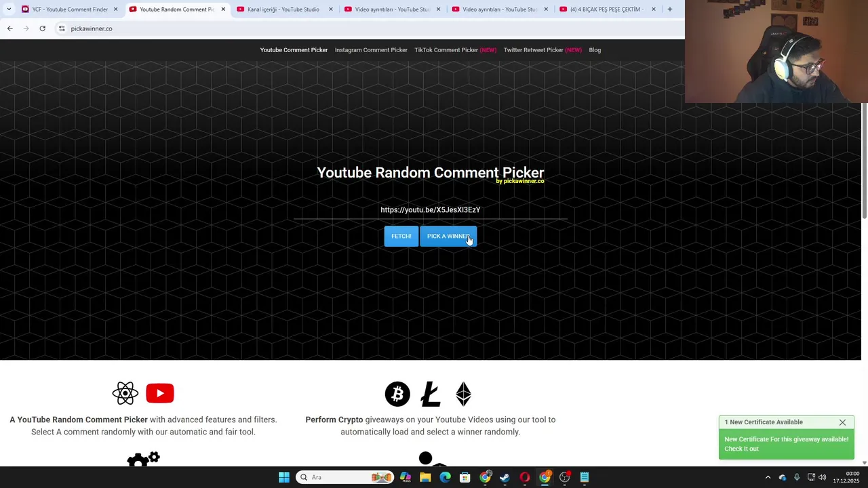This screenshot has height=488, width=868.
Task: Open the Notepad app in taskbar
Action: (x=585, y=477)
